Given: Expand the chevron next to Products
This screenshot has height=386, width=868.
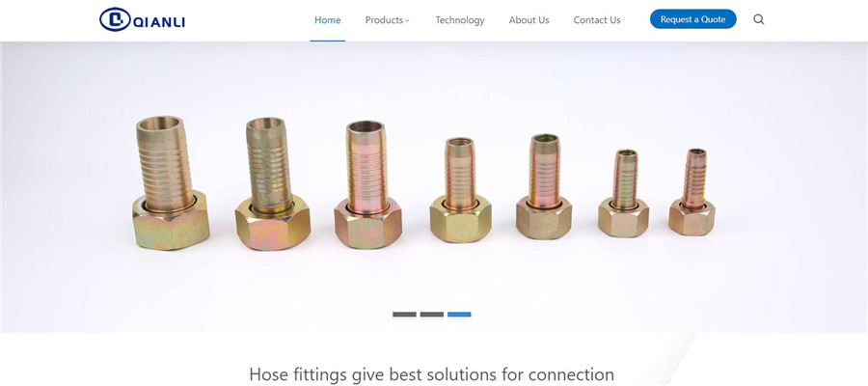Looking at the screenshot, I should click(x=407, y=20).
